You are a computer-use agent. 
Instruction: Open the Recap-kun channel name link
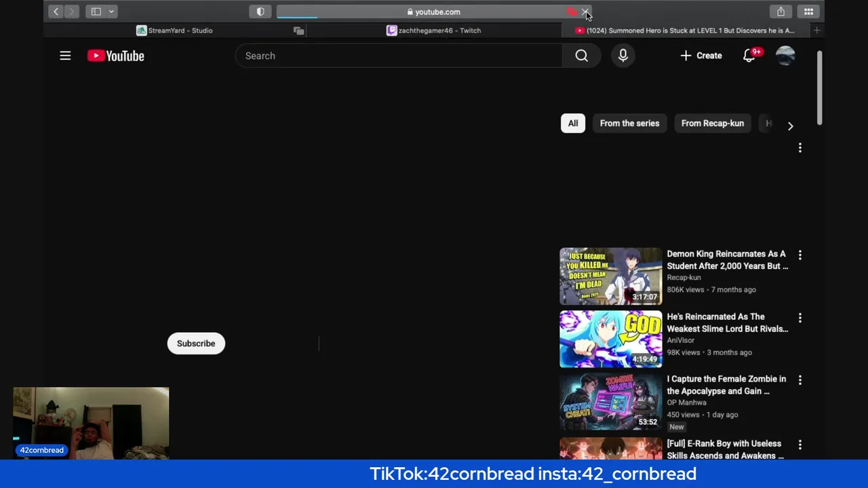click(684, 277)
